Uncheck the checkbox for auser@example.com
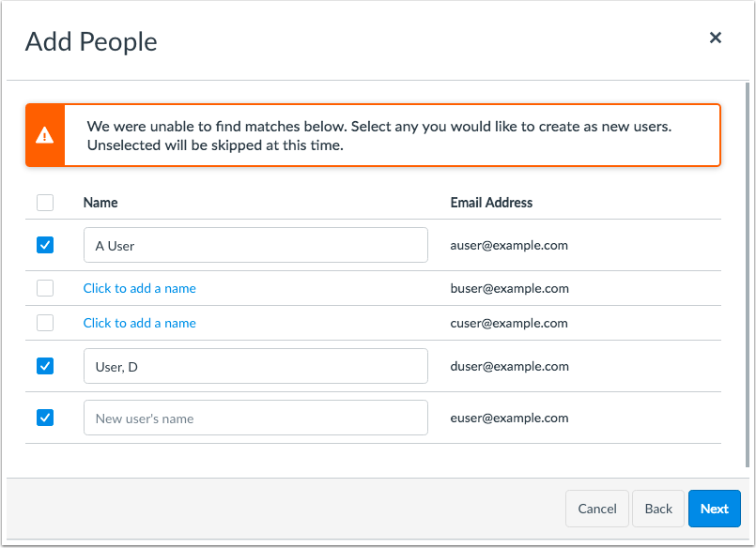 click(x=45, y=245)
